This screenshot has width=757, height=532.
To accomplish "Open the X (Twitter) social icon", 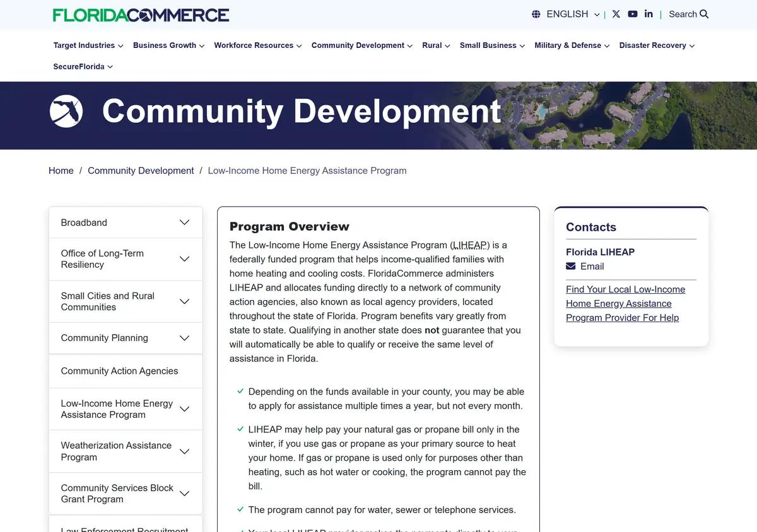I will [x=616, y=14].
